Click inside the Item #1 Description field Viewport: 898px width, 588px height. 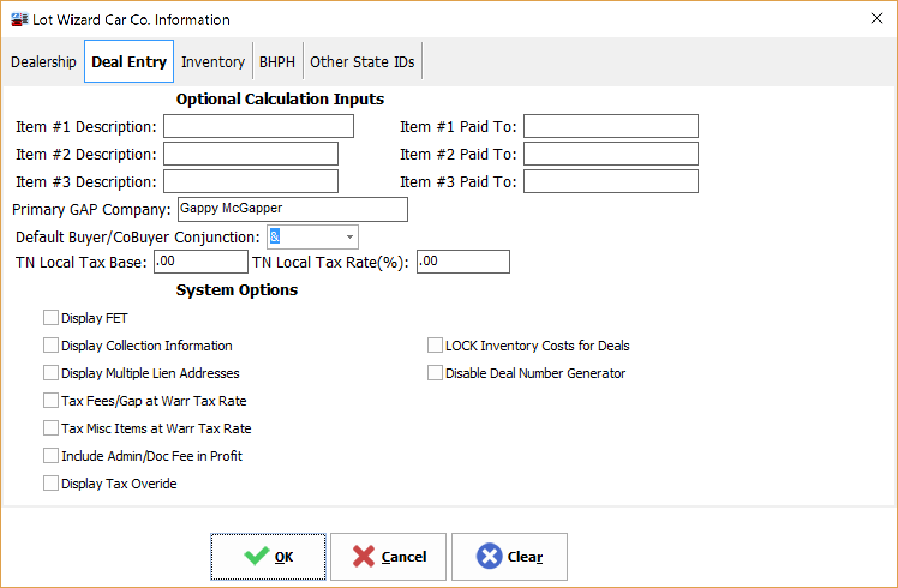click(x=258, y=126)
